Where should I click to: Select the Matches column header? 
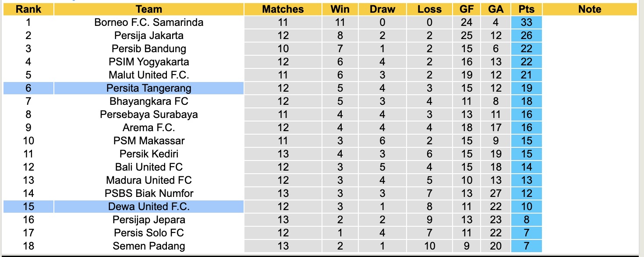283,9
